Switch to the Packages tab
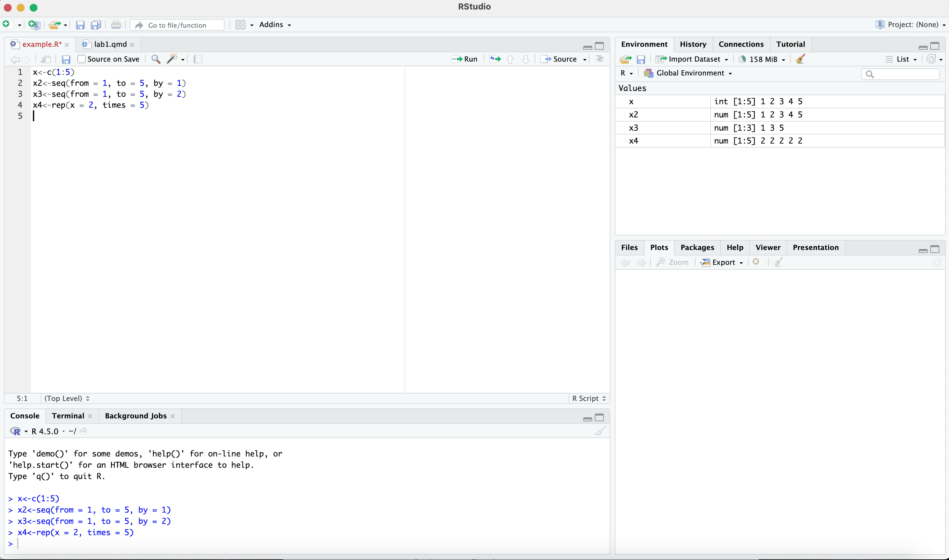Image resolution: width=949 pixels, height=560 pixels. pyautogui.click(x=697, y=247)
